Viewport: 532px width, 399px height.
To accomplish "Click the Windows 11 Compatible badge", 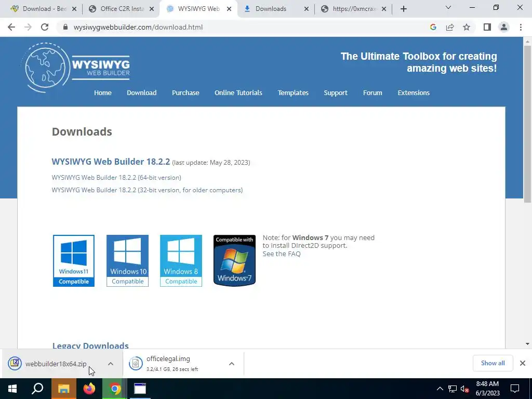I will pos(74,261).
